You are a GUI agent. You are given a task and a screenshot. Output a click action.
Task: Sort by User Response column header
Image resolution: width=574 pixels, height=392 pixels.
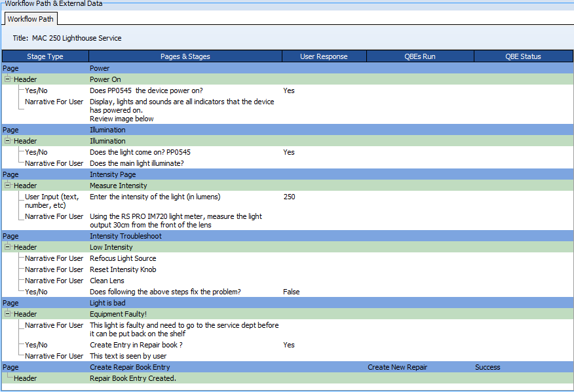(324, 56)
